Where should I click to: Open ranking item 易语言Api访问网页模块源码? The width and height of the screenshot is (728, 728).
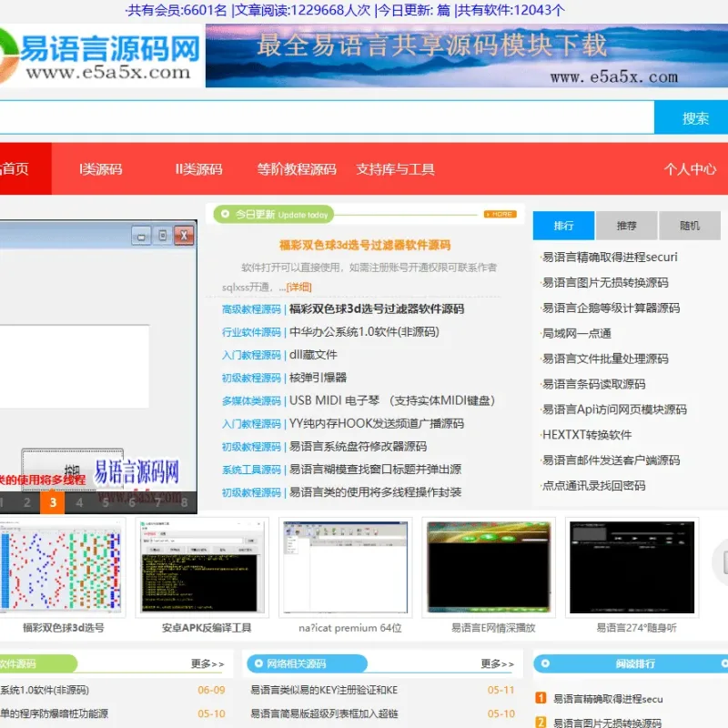click(x=614, y=409)
